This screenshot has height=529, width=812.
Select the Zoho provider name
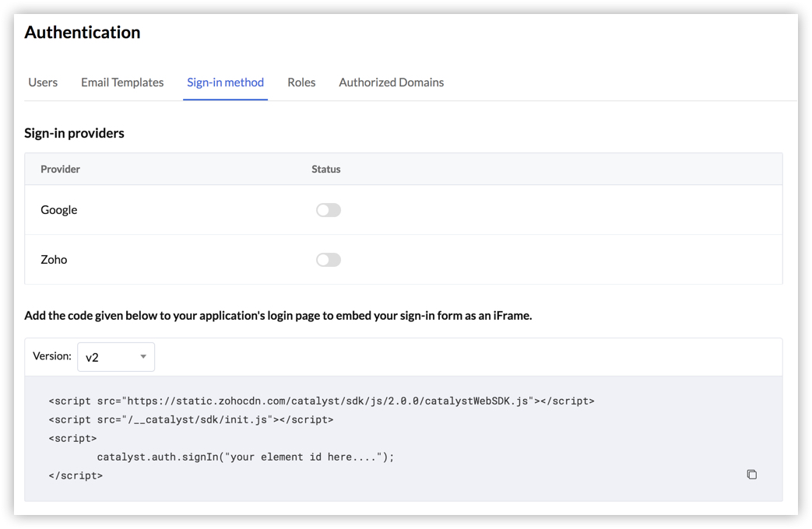click(54, 259)
